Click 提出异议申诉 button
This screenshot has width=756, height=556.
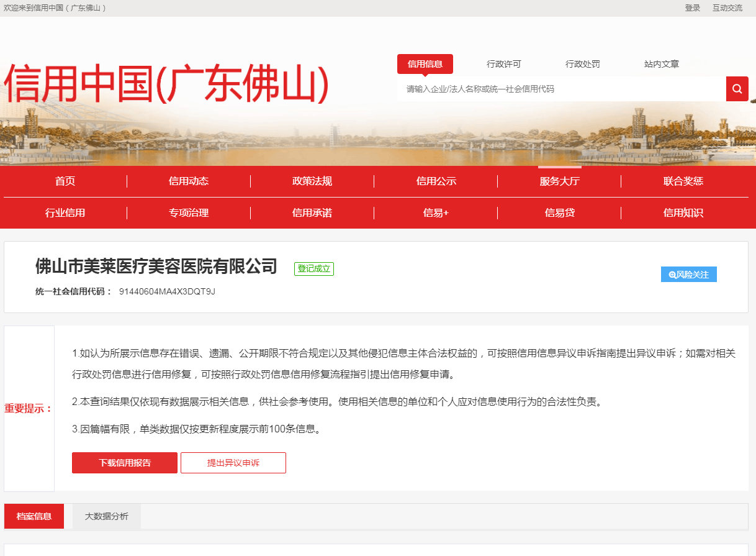point(233,463)
